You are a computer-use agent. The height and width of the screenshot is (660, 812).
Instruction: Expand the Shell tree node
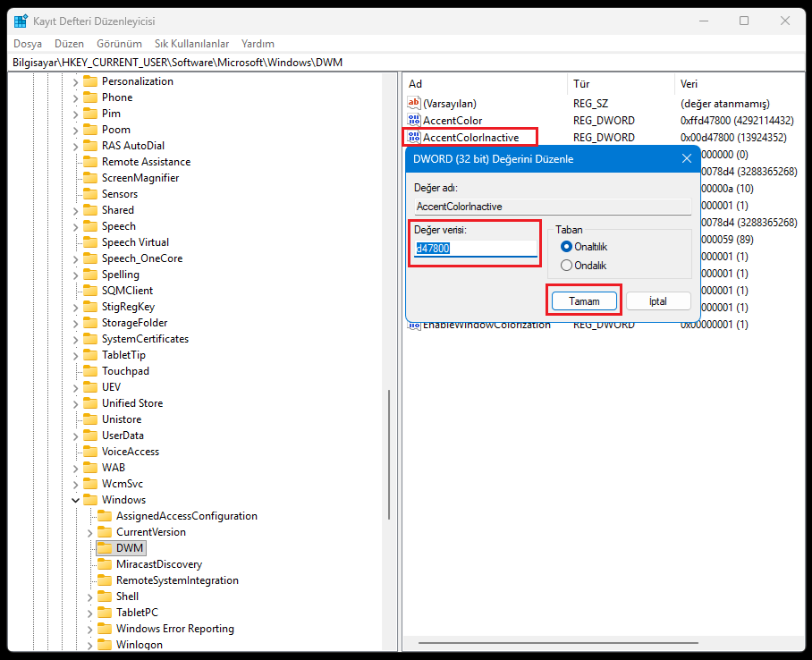click(90, 597)
